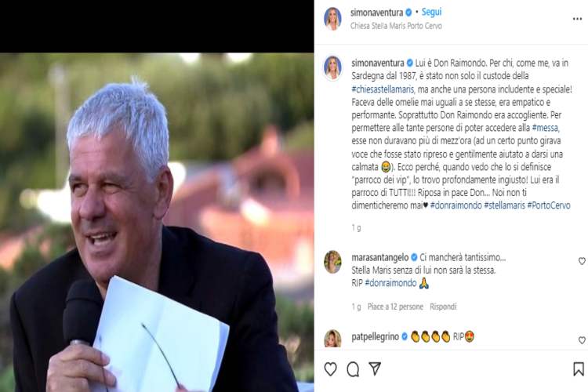
Task: Click the post photo of Don Raimondo
Action: click(x=157, y=222)
